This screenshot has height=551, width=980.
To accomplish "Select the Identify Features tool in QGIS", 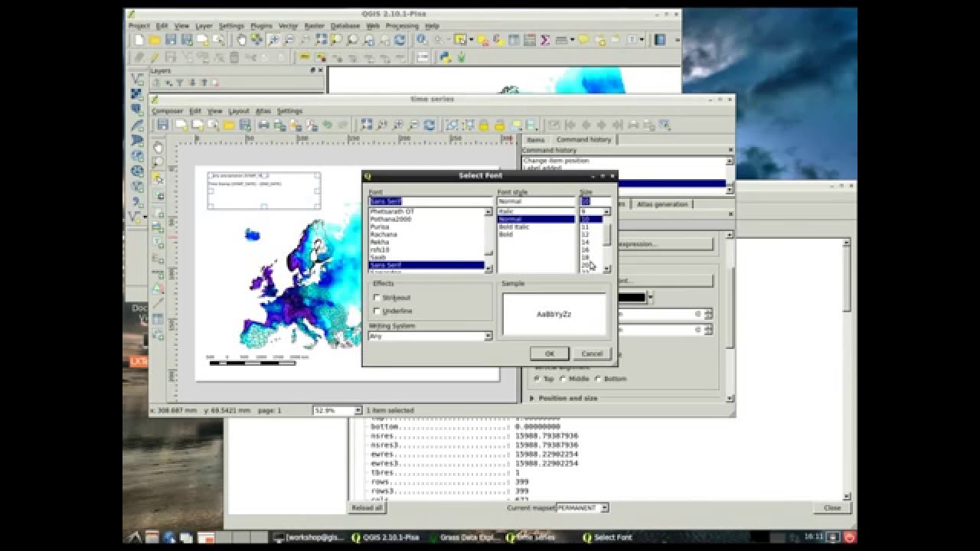I will click(x=422, y=40).
